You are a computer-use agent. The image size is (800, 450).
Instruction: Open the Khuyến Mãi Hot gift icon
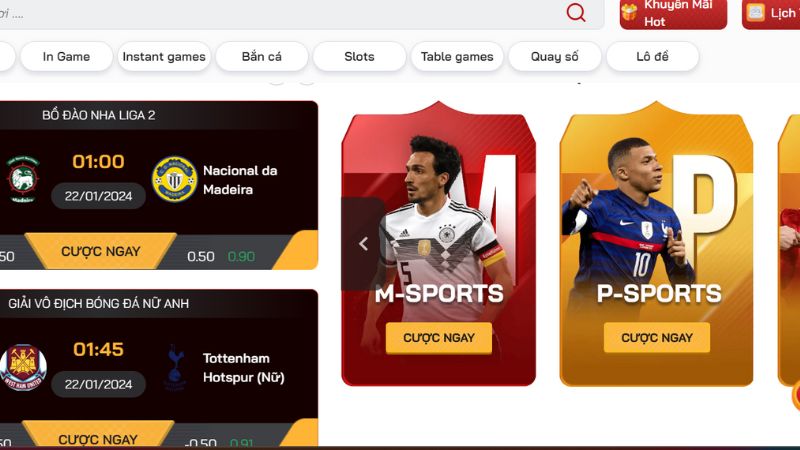click(630, 12)
